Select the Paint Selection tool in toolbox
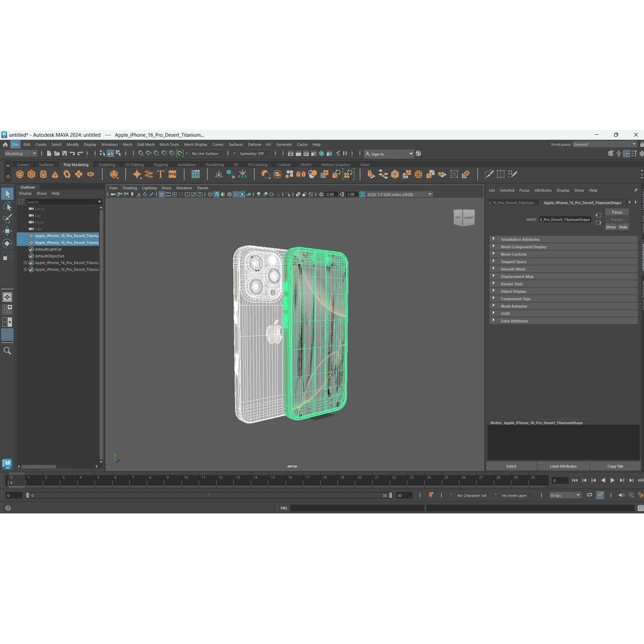The image size is (644, 644). (x=7, y=218)
